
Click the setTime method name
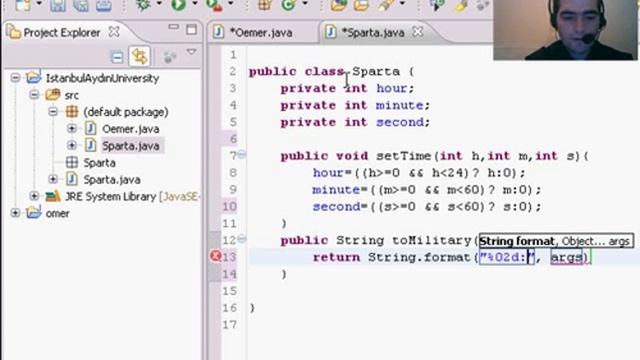click(403, 156)
